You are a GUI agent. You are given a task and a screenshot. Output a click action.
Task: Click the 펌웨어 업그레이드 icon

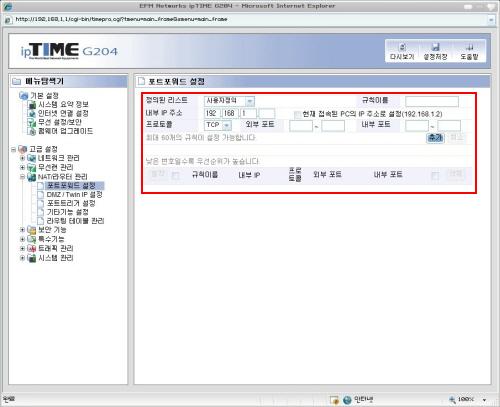[x=32, y=131]
